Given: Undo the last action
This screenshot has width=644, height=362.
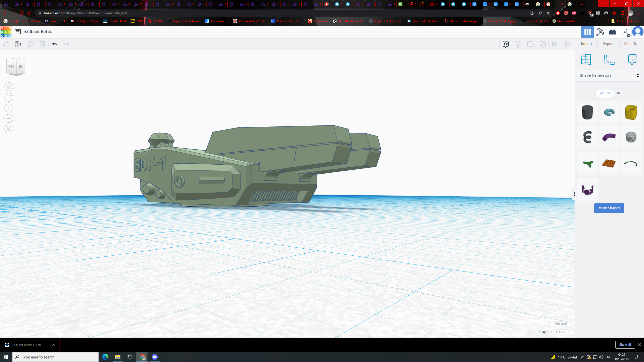Looking at the screenshot, I should coord(55,44).
